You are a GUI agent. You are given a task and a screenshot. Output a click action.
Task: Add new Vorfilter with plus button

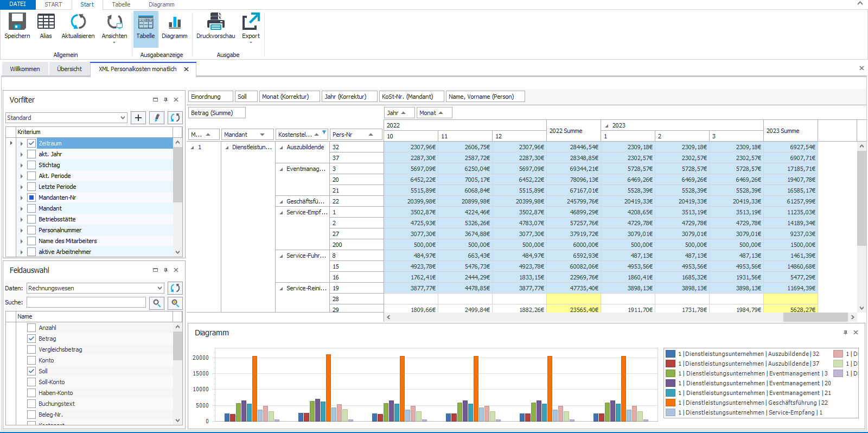tap(138, 118)
